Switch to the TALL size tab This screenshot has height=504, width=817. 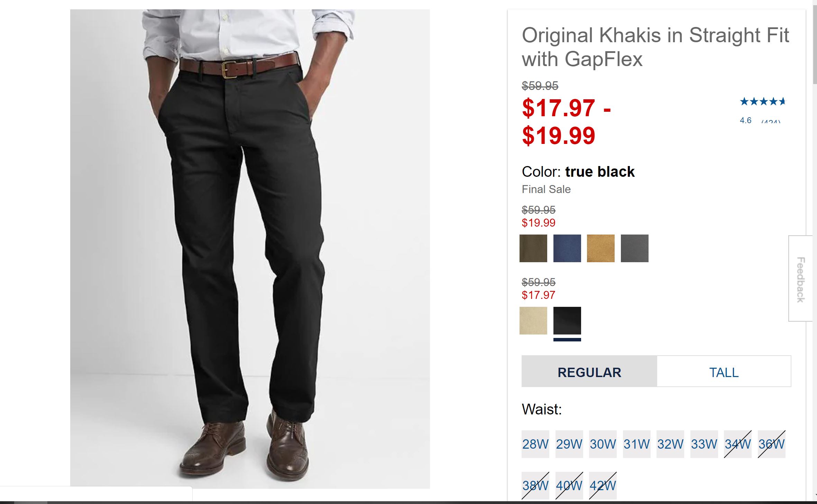[x=724, y=372]
